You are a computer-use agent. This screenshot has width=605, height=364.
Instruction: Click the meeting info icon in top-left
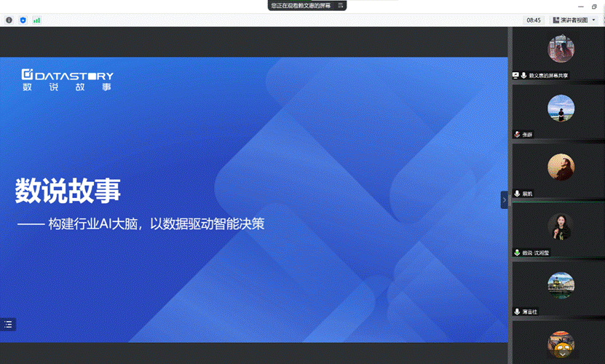(9, 20)
